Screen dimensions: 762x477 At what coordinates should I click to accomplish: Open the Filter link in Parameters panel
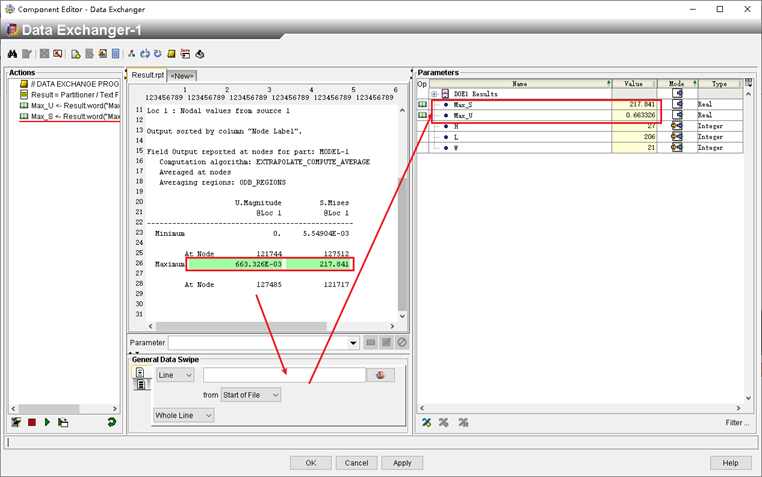(737, 423)
